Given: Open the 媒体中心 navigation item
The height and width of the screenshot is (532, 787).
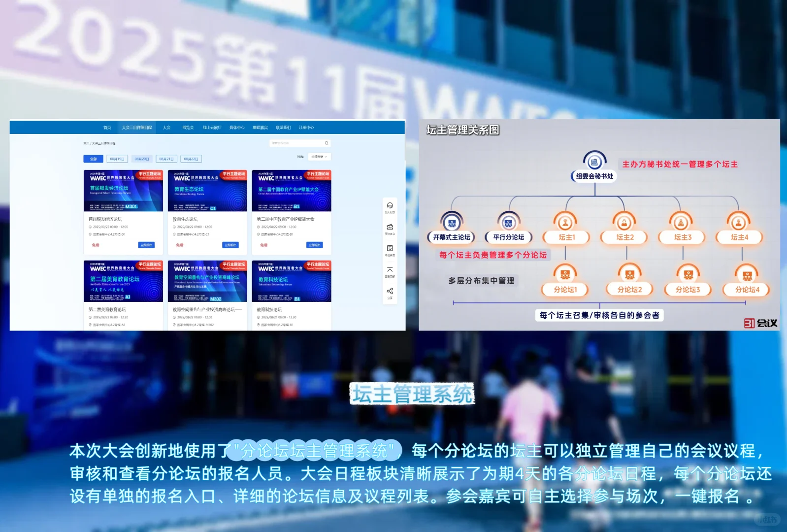Looking at the screenshot, I should (237, 128).
